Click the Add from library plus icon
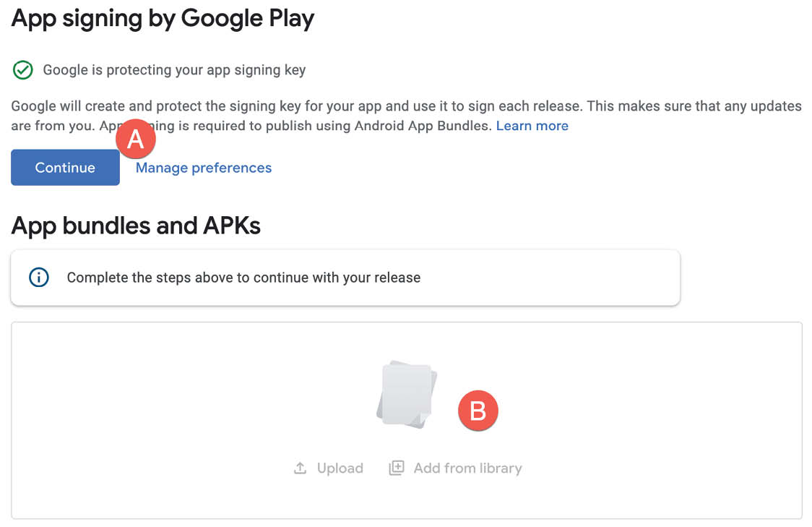 point(396,468)
